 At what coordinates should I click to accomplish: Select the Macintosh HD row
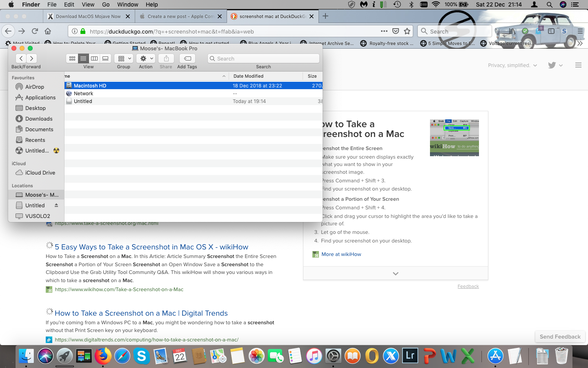194,86
